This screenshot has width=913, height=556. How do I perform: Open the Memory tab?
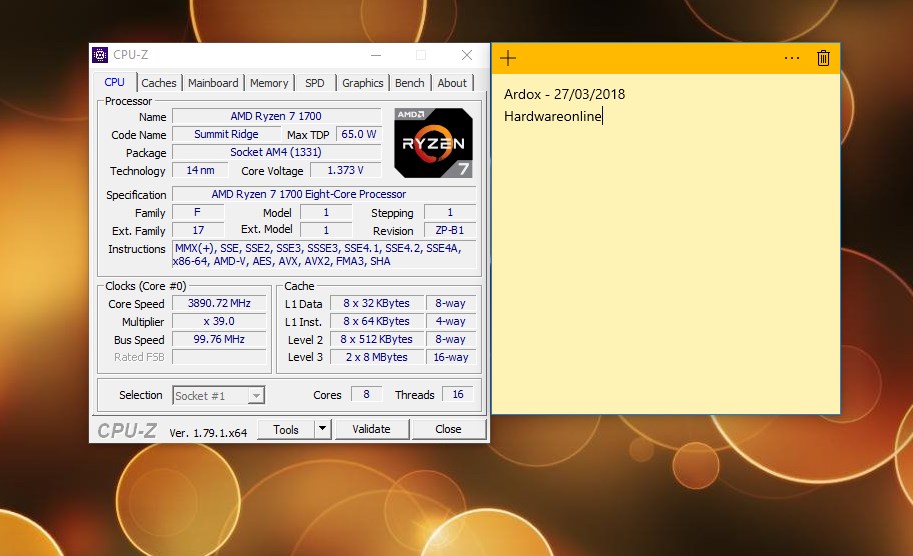click(269, 83)
